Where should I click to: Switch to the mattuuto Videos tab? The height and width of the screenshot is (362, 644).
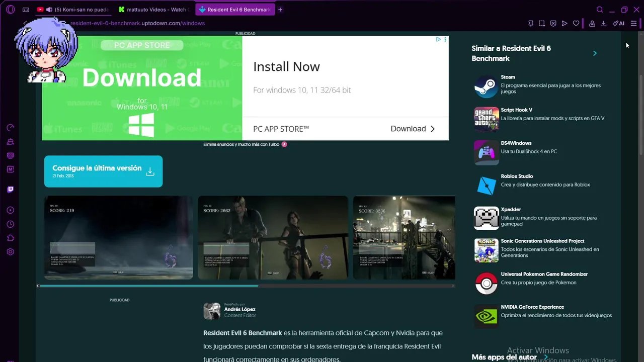tap(154, 10)
